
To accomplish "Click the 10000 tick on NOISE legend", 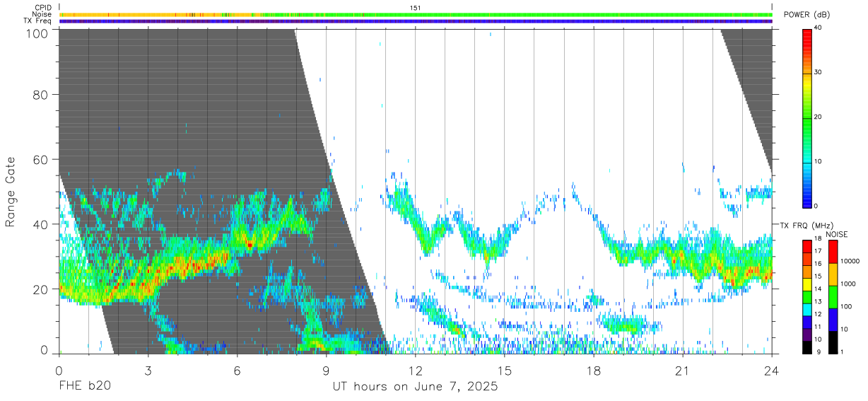I will (850, 262).
